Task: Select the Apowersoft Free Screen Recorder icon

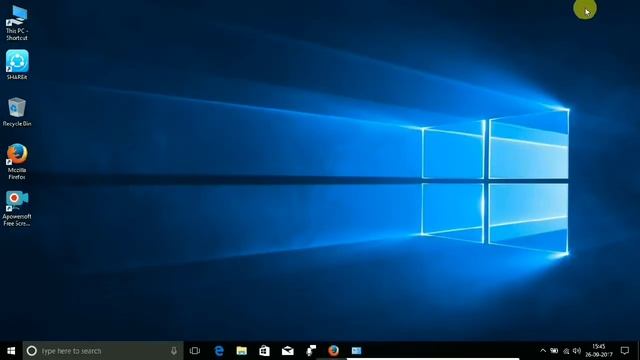Action: (x=17, y=208)
